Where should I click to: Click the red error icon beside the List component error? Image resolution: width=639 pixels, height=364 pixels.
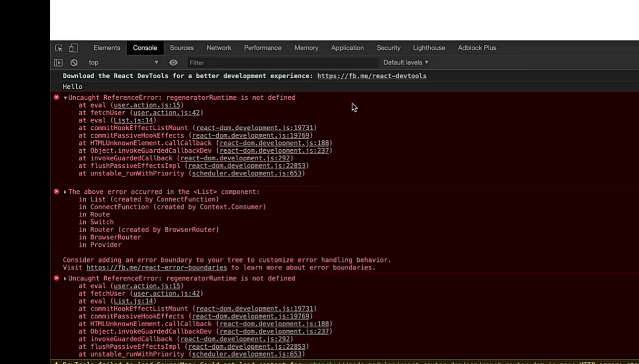(x=56, y=192)
